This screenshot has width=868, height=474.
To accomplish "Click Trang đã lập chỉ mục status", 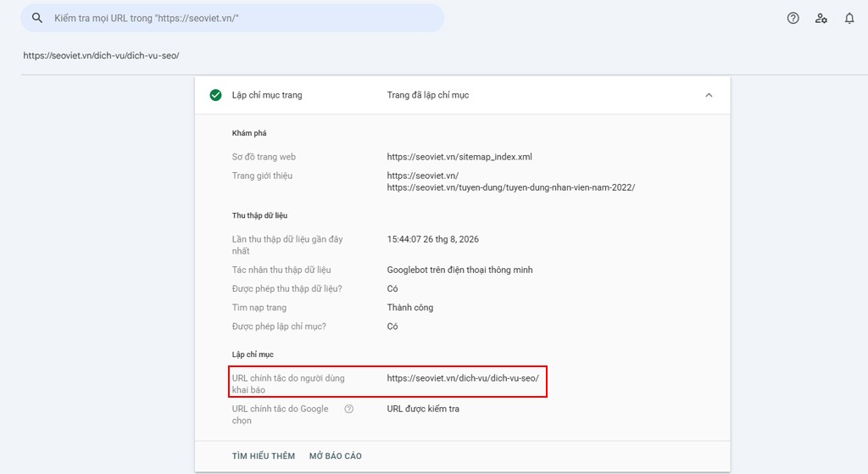I will coord(428,95).
